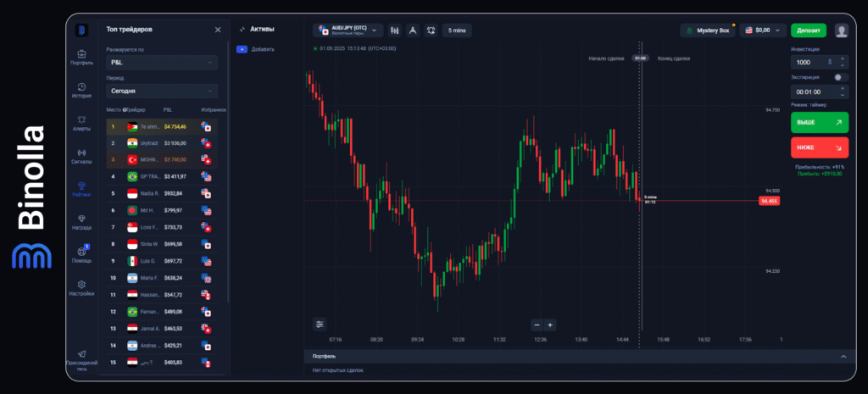Open the AUD/JPY (OTC) asset selector
Screen dimensions: 868x394
tap(348, 31)
